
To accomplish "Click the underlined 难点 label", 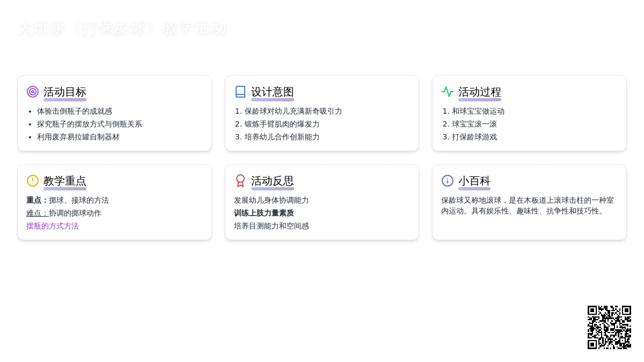I will point(37,213).
